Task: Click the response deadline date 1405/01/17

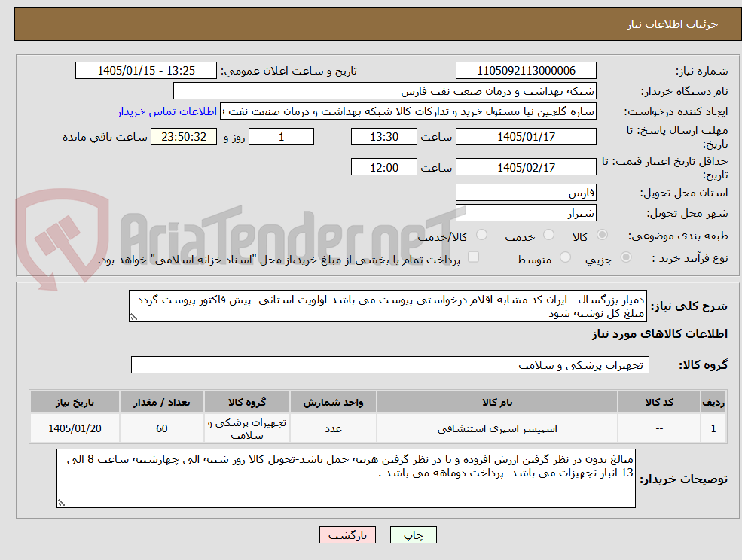Action: tap(526, 137)
